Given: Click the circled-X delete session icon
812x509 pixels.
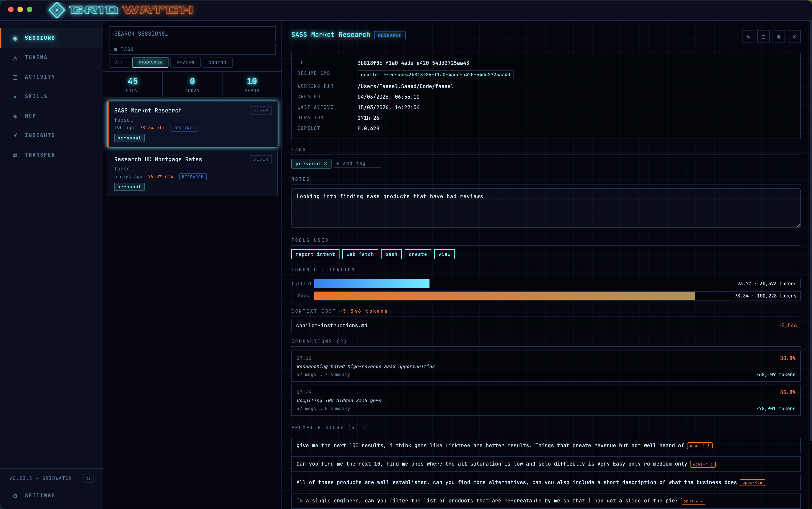Looking at the screenshot, I should 779,37.
